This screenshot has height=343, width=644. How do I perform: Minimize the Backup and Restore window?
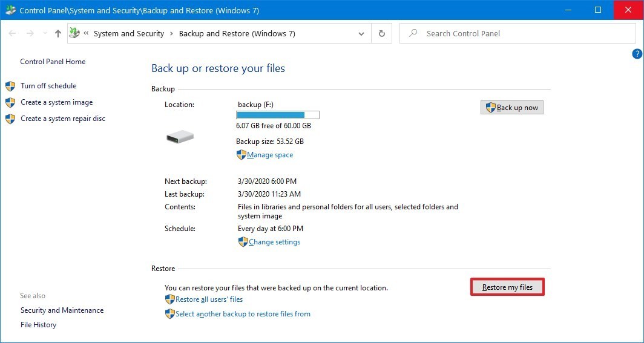coord(568,10)
